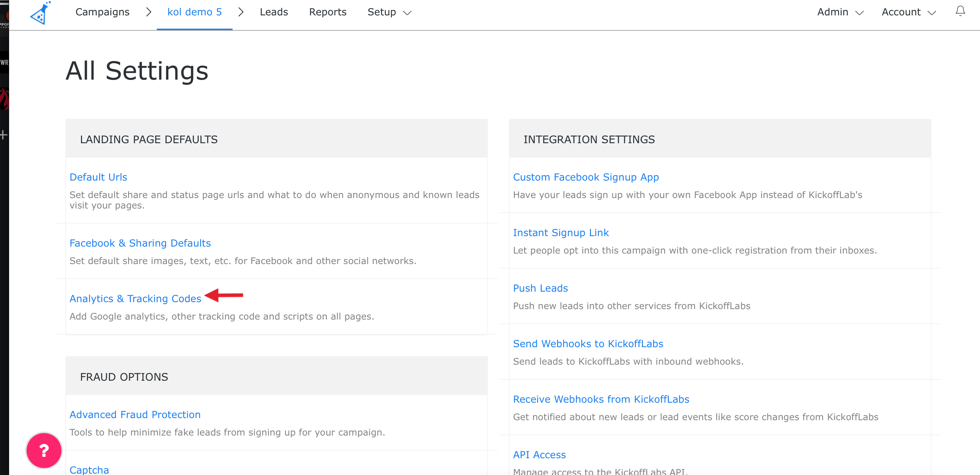Click the breadcrumb chevron after kol demo 5

point(241,12)
